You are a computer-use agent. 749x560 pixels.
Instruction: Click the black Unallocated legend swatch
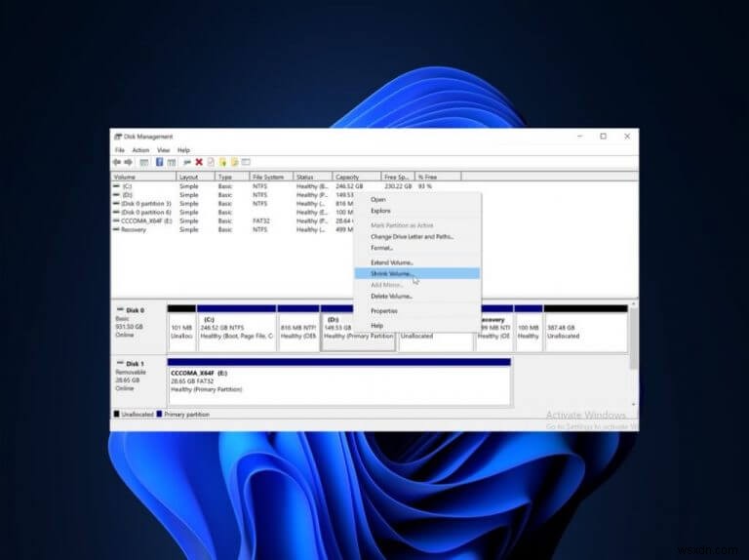click(117, 414)
